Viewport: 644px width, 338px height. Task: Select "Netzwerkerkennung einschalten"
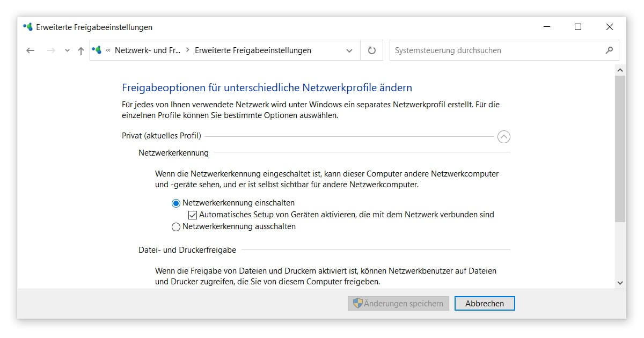[x=176, y=203]
